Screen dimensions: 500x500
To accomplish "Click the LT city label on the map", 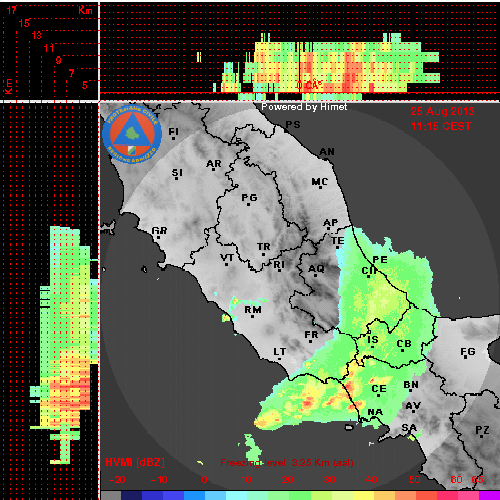I will click(280, 352).
